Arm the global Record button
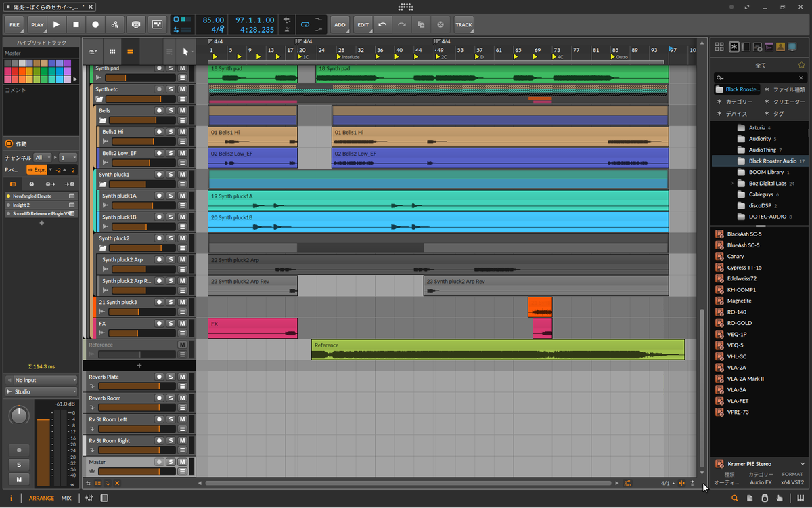Screen dimensions: 812x508 point(95,24)
